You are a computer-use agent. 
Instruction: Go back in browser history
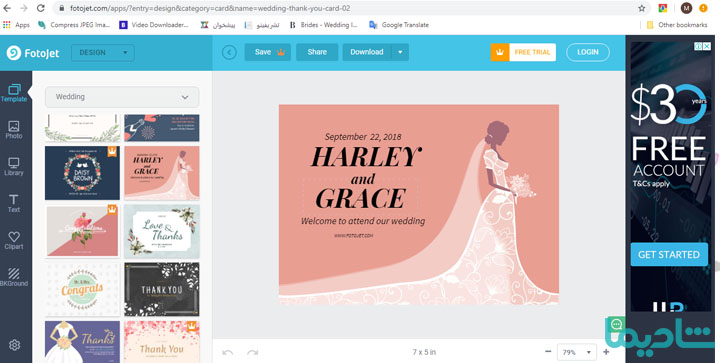[7, 8]
